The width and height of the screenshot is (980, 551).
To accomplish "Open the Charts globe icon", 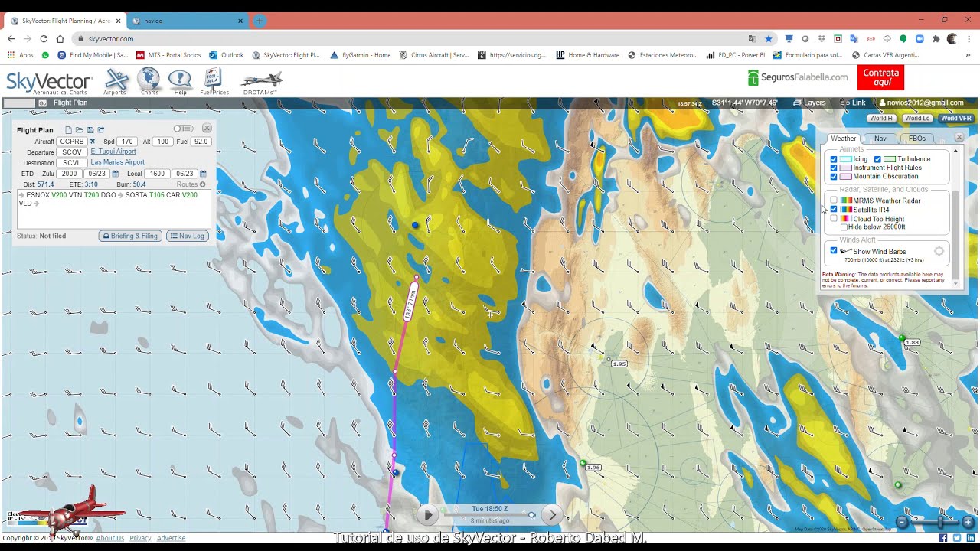I will click(149, 81).
